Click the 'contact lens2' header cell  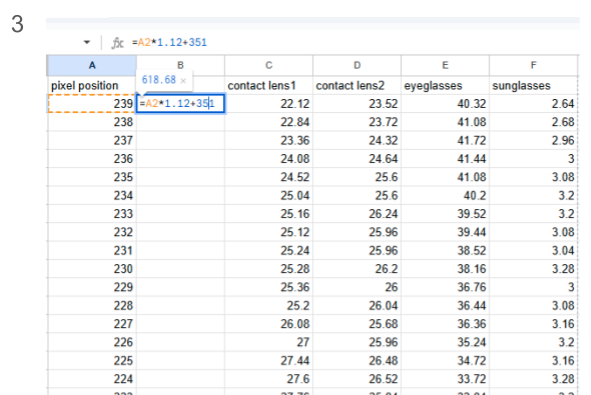tap(357, 86)
